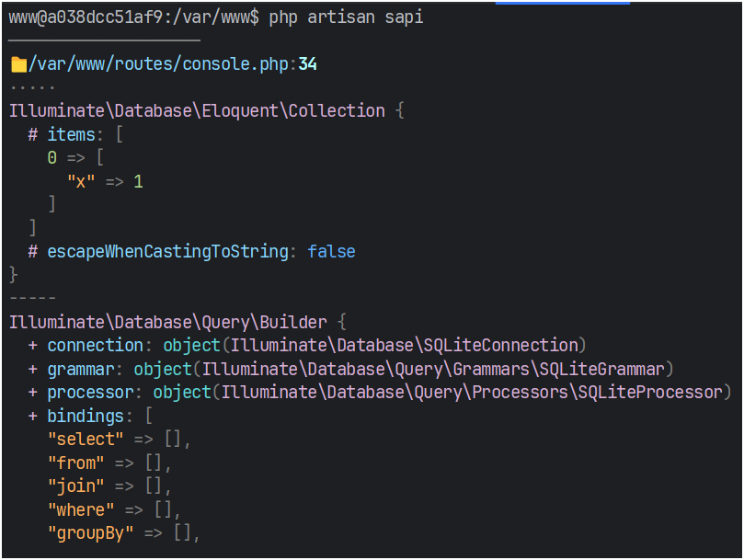The image size is (744, 560).
Task: Click the plus sign before connection
Action: click(x=32, y=346)
